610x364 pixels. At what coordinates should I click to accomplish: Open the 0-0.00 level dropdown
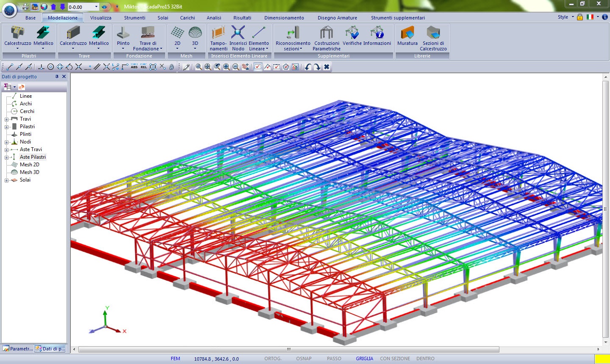click(96, 7)
